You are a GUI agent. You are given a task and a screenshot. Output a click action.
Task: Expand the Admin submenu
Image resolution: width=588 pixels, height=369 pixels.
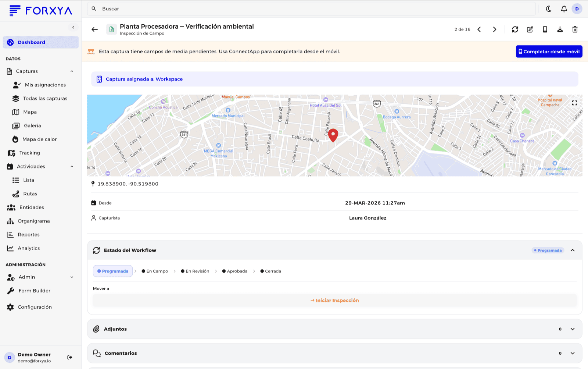[72, 277]
